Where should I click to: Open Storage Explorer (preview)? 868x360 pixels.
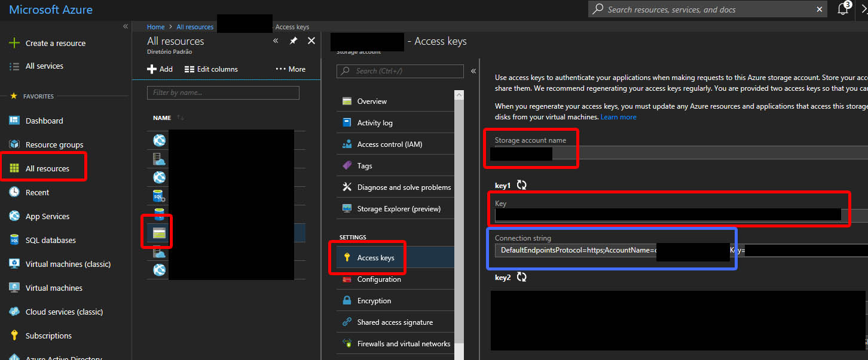click(395, 209)
